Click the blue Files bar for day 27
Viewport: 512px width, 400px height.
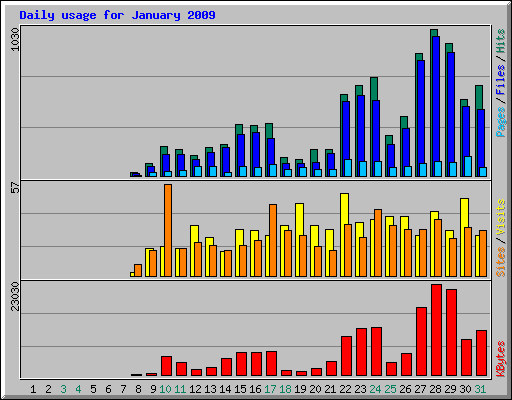[421, 112]
